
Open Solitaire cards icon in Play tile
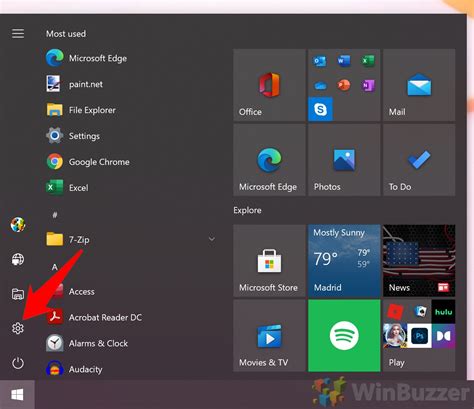click(420, 312)
